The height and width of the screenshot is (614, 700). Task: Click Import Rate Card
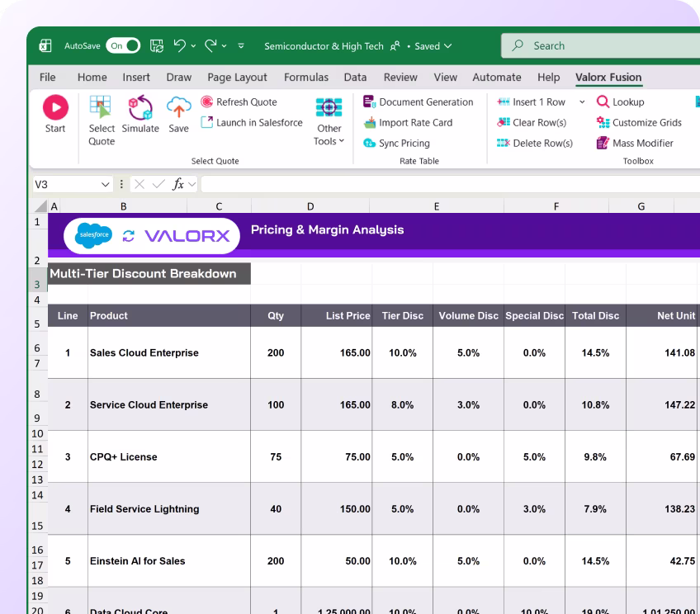pyautogui.click(x=408, y=122)
